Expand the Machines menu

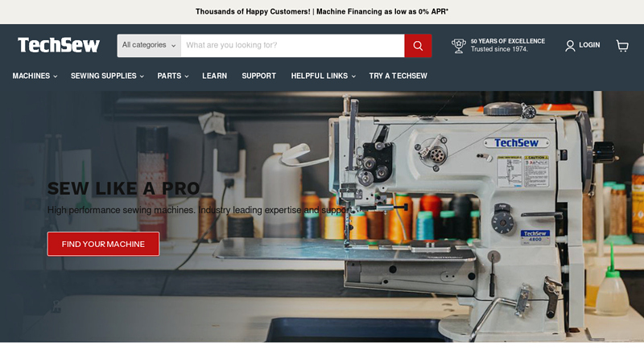35,76
